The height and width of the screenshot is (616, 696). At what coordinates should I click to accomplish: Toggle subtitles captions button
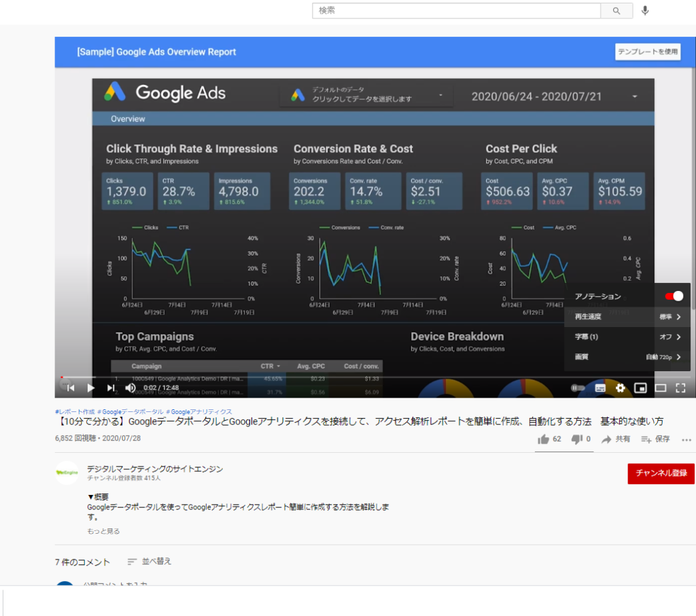click(x=600, y=388)
